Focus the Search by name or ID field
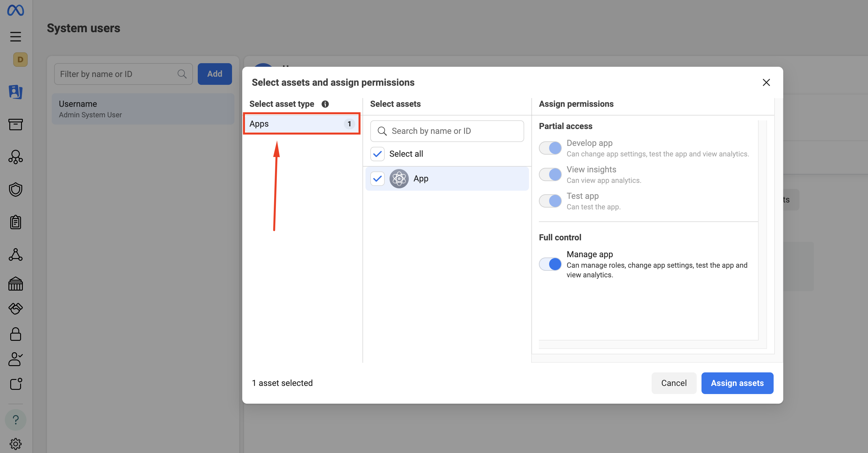This screenshot has height=453, width=868. [x=447, y=131]
